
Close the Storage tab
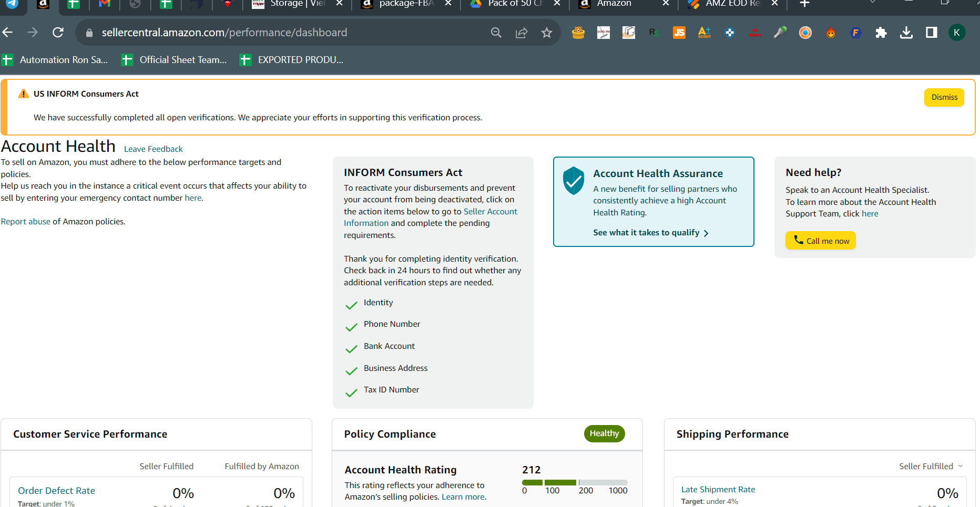pos(339,3)
